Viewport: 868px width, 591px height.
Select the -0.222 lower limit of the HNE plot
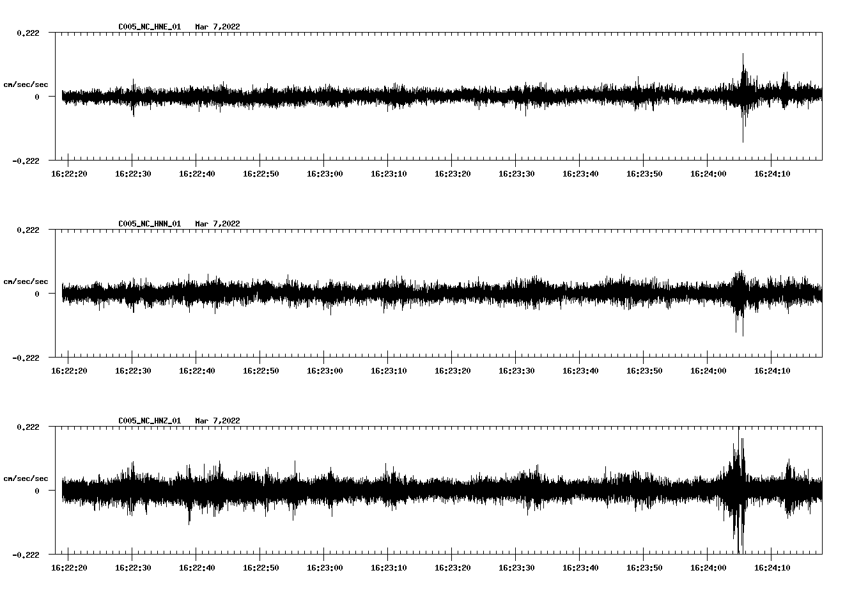pos(26,161)
